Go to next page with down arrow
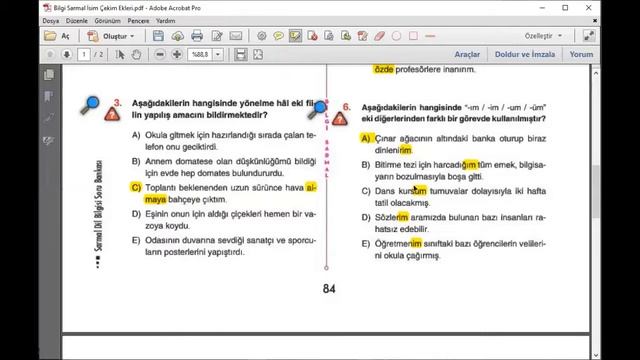 click(x=67, y=54)
